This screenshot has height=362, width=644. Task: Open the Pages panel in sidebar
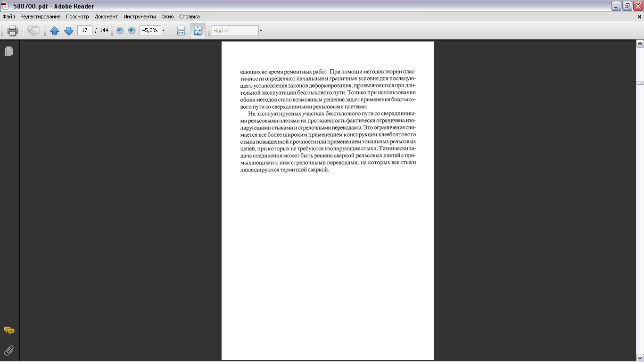[9, 51]
